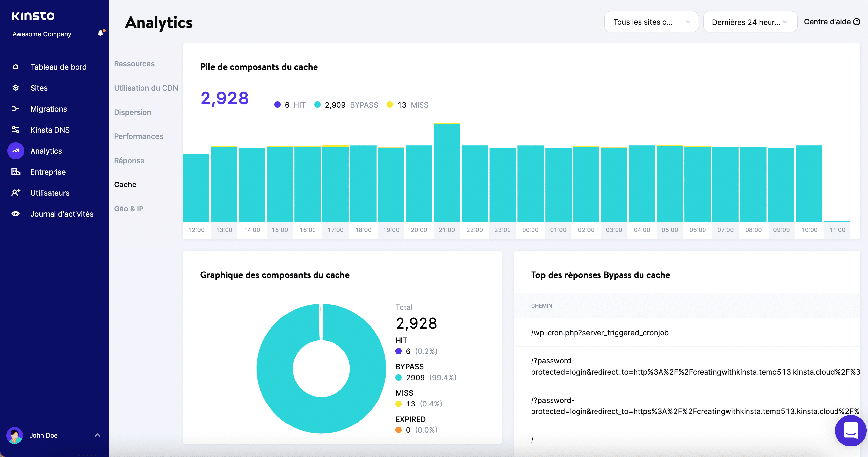Click the 21:00 bar in chart
868x457 pixels.
446,173
